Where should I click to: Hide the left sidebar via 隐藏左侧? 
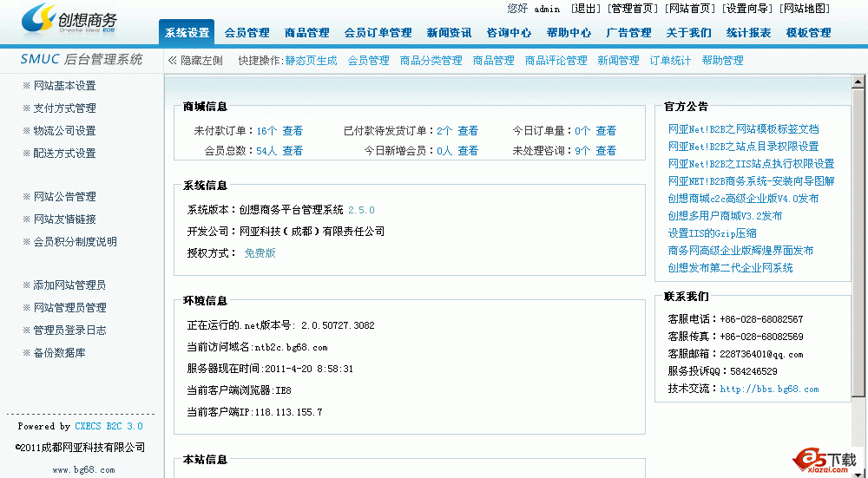coord(195,61)
